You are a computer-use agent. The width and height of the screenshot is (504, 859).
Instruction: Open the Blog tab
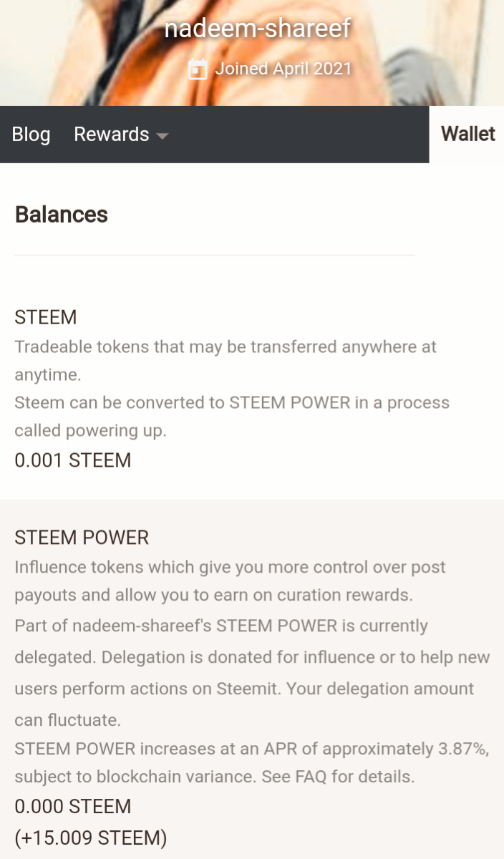coord(31,135)
